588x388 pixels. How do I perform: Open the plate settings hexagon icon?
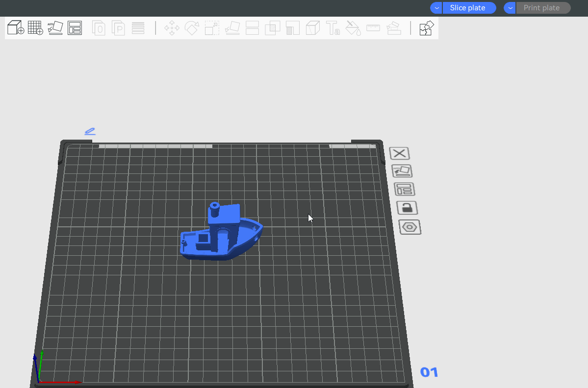(410, 227)
